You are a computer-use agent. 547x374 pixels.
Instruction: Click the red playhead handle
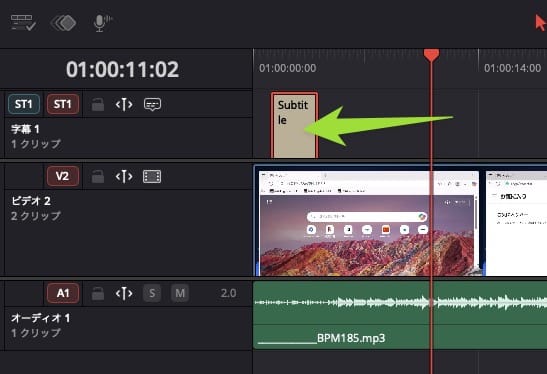[432, 55]
